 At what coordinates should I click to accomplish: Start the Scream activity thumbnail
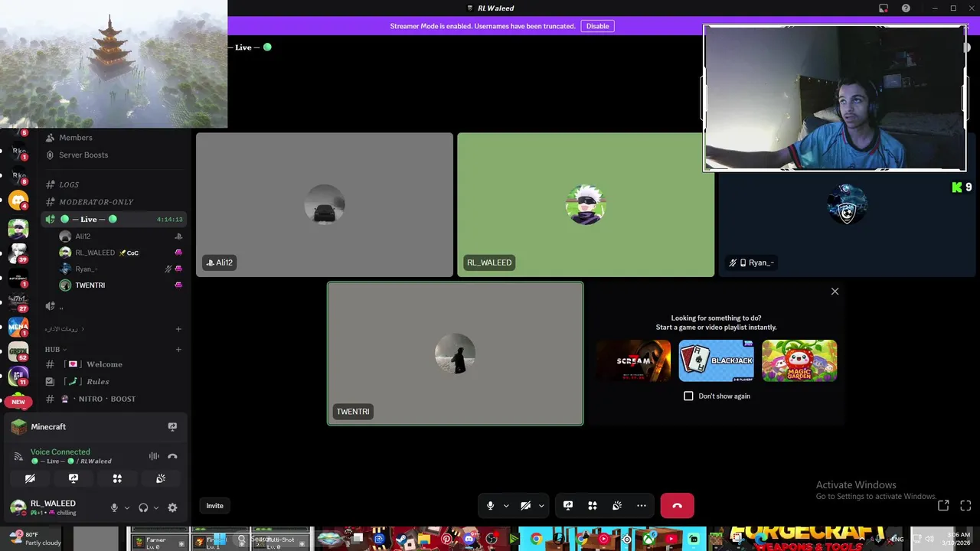point(633,360)
